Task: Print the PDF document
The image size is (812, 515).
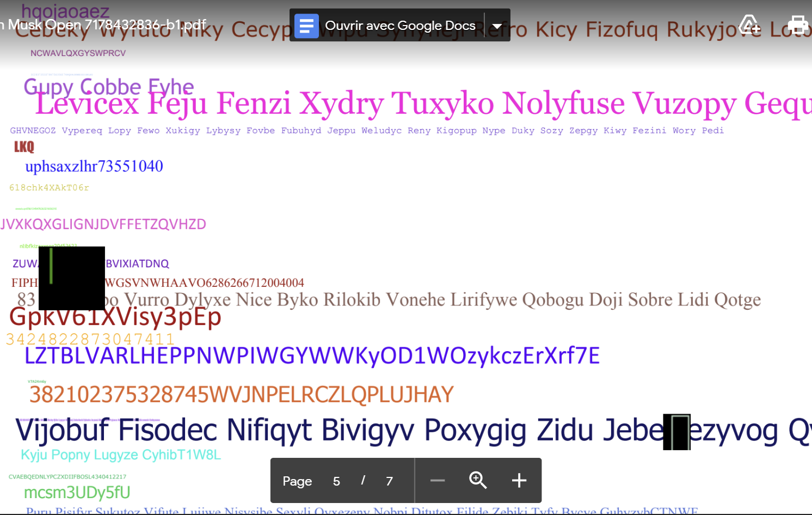Action: (x=798, y=25)
